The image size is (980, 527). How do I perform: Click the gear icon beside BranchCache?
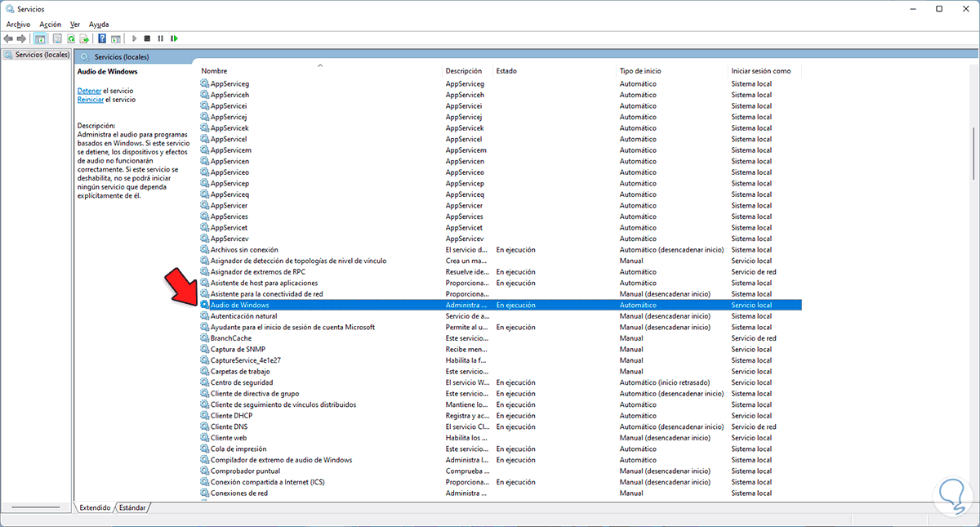pyautogui.click(x=205, y=338)
